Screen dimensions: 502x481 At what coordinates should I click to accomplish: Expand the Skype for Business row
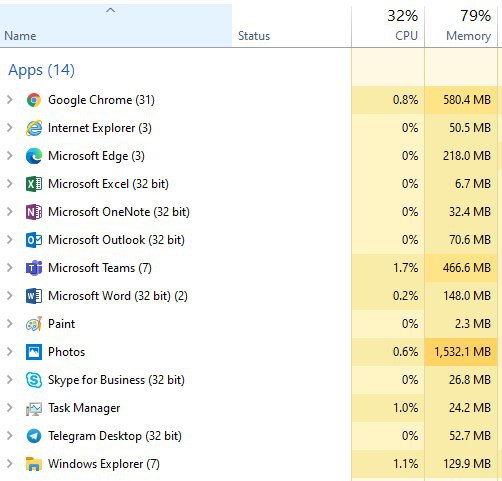[10, 380]
